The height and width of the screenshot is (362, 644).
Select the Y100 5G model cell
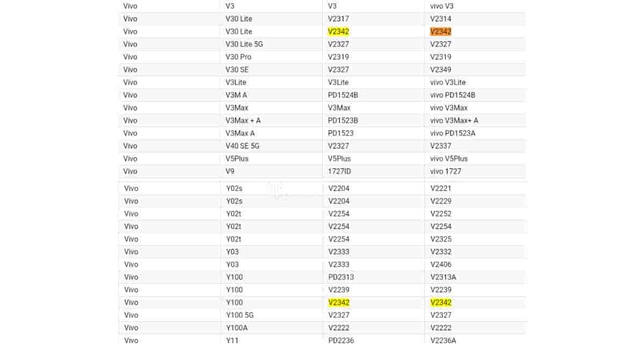pyautogui.click(x=240, y=315)
